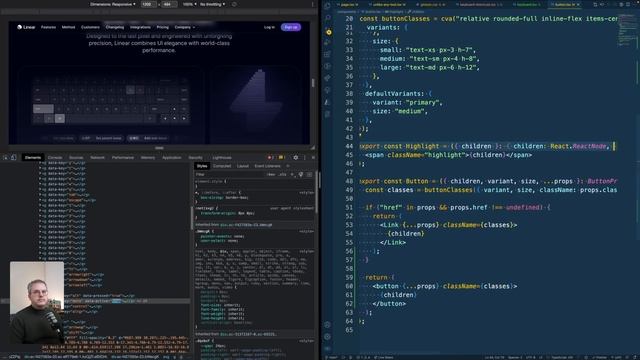The height and width of the screenshot is (360, 640).
Task: Click the rotate viewport icon
Action: tap(234, 4)
